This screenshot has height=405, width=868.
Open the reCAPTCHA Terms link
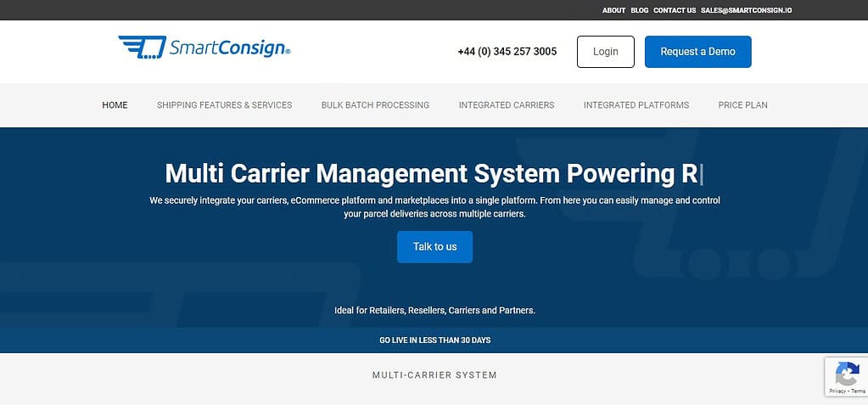tap(856, 391)
